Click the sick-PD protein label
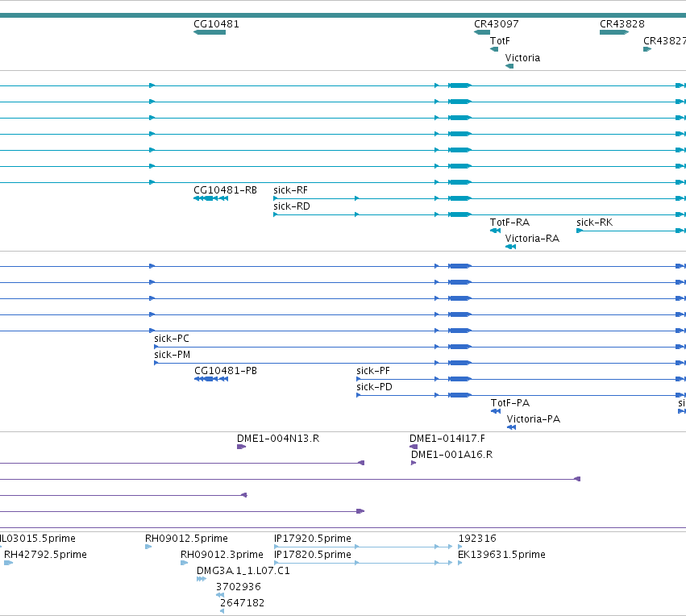Image resolution: width=686 pixels, height=616 pixels. click(375, 387)
